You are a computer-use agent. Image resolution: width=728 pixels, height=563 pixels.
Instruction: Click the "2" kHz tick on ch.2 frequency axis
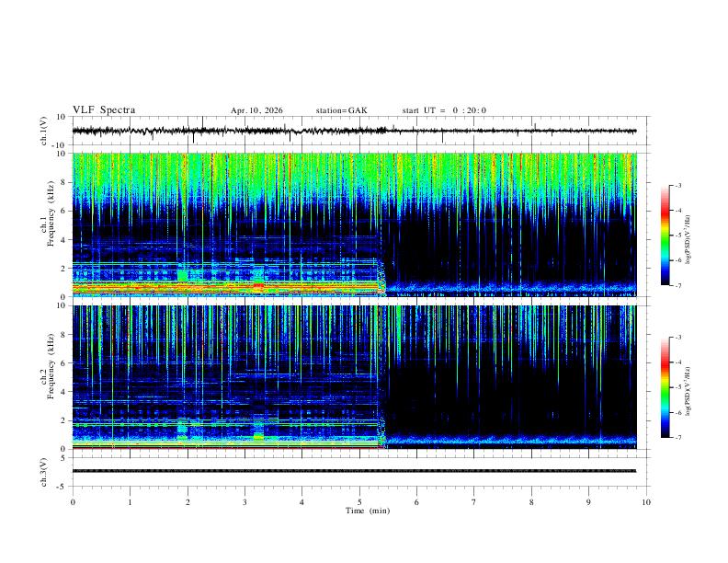(64, 420)
